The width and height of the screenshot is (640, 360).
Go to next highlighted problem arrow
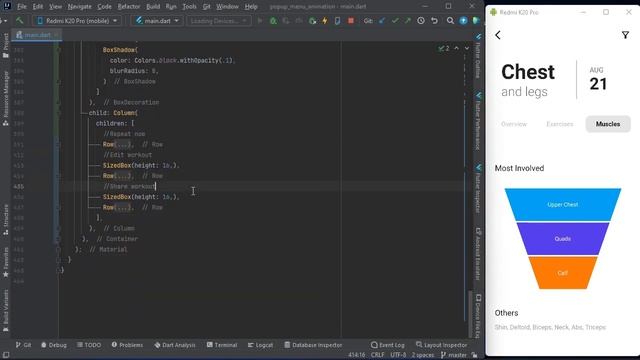pos(467,48)
